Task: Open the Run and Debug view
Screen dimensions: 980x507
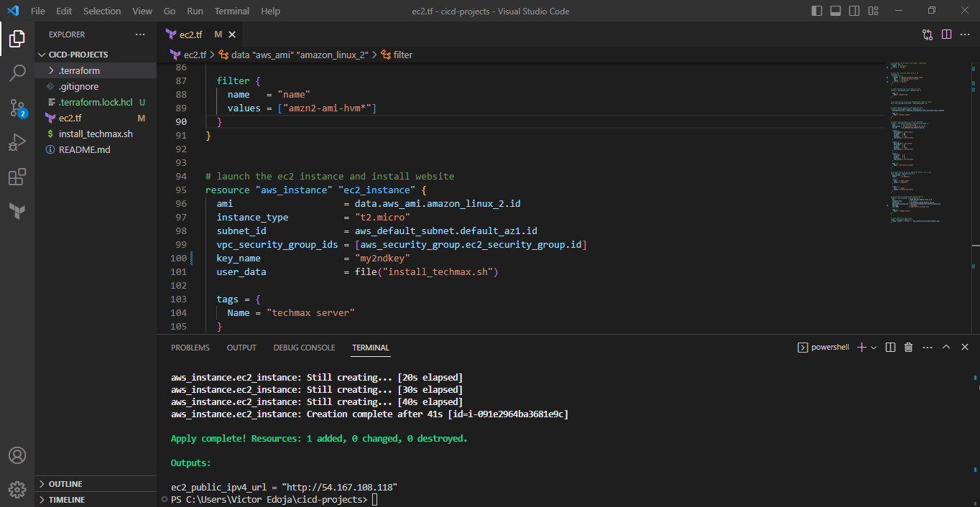Action: point(17,142)
